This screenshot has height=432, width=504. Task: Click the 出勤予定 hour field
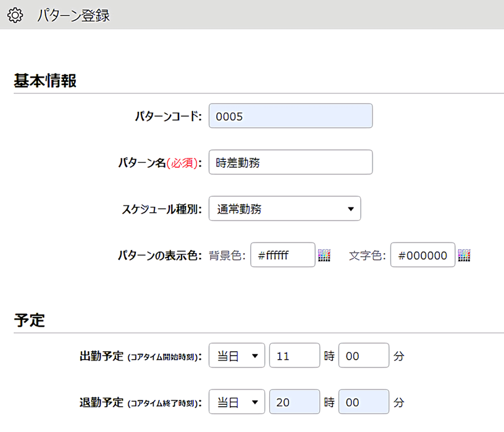pos(295,355)
